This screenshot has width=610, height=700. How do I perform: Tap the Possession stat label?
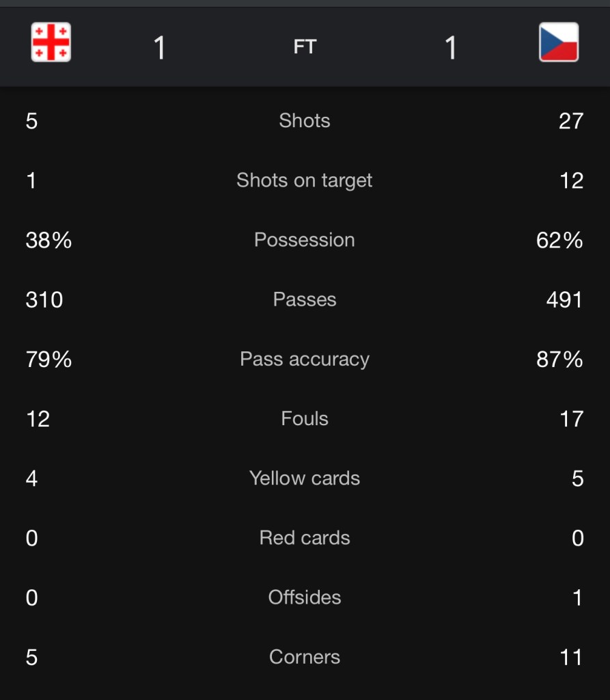click(305, 240)
